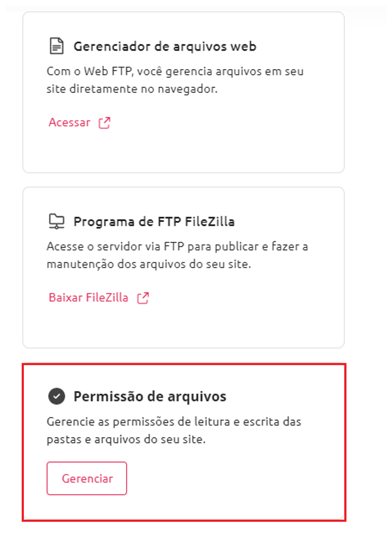The height and width of the screenshot is (536, 392).
Task: Click the Gerenciador de arquivos web card
Action: (184, 92)
